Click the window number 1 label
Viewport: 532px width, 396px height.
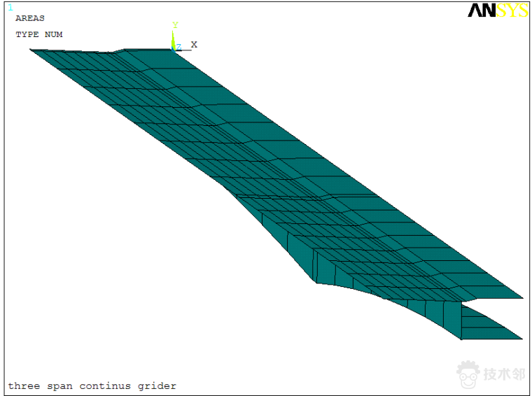10,8
